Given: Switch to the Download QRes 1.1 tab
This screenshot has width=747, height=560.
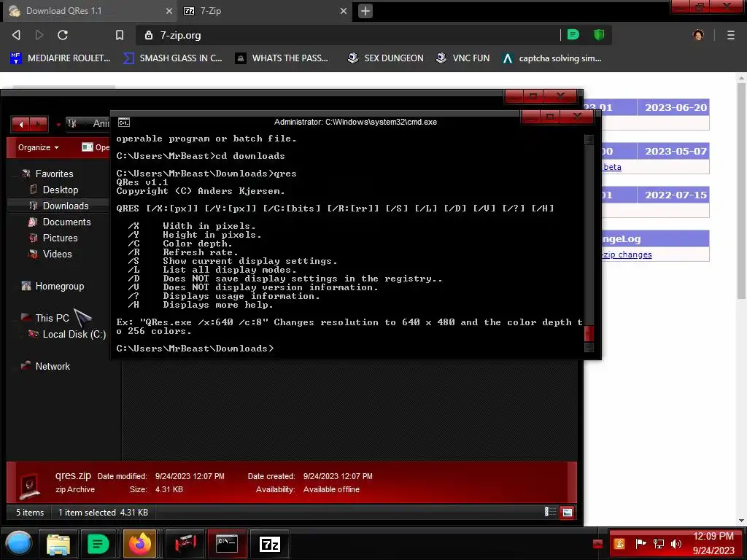Looking at the screenshot, I should pyautogui.click(x=90, y=11).
